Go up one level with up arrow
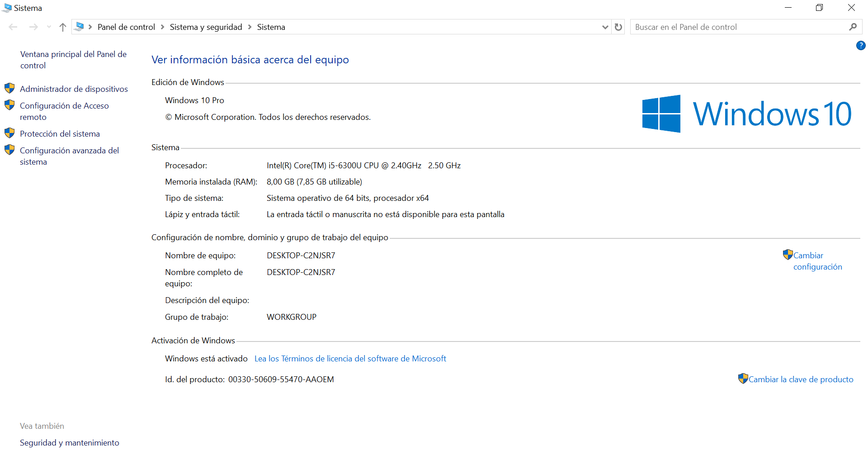 click(x=63, y=27)
